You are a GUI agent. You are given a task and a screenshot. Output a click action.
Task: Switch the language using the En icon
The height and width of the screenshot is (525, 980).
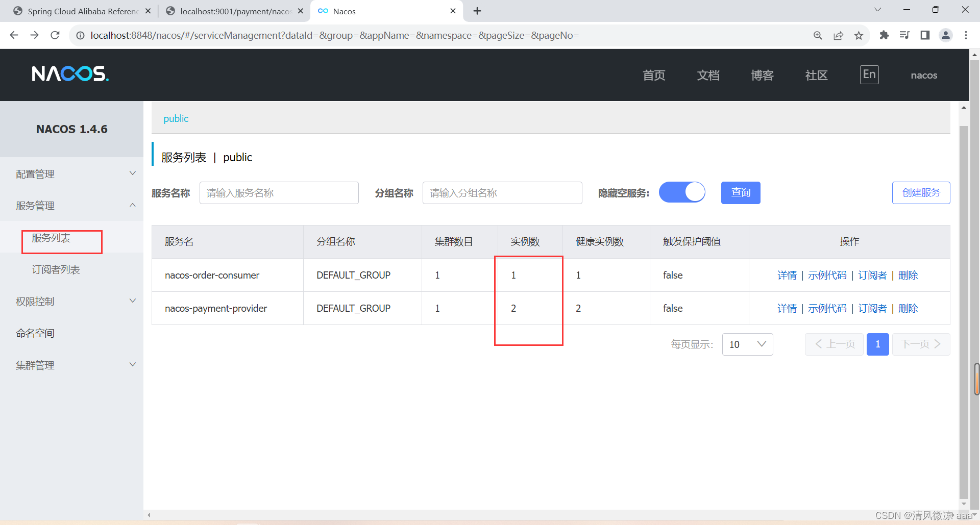tap(869, 74)
